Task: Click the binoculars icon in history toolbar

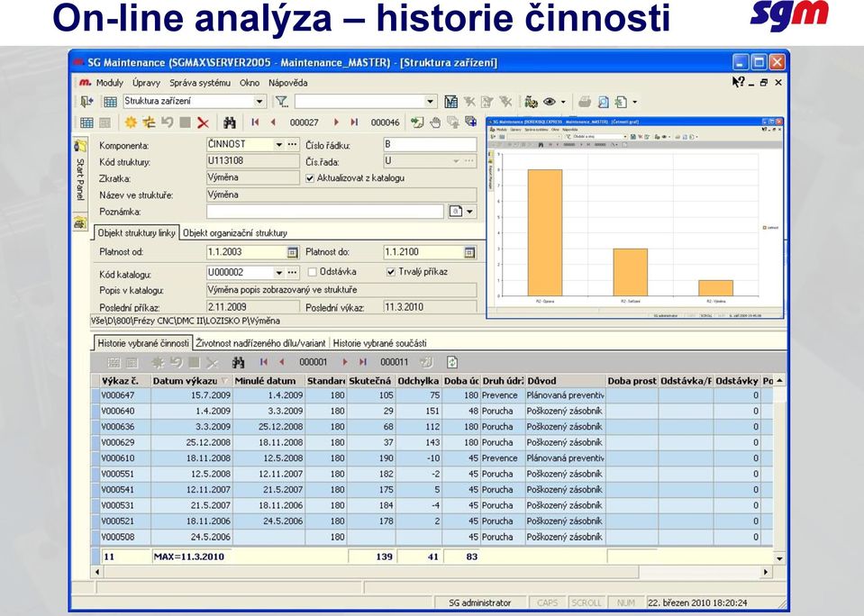Action: [238, 362]
